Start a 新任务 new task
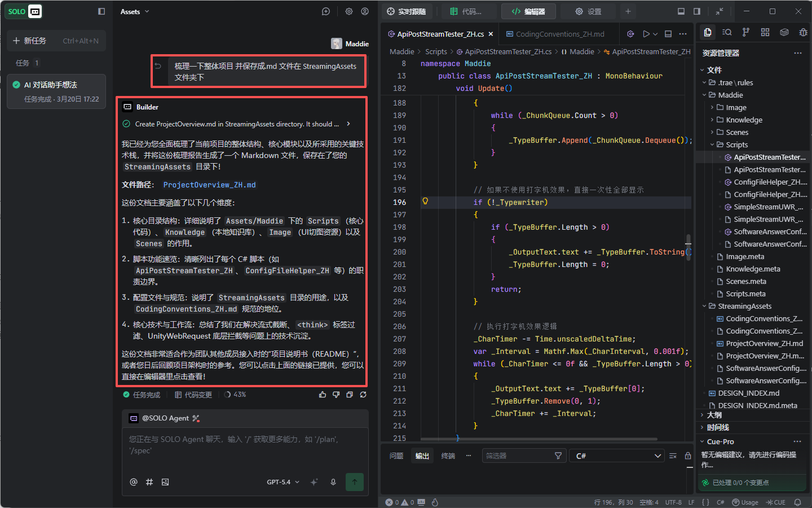 (56, 41)
